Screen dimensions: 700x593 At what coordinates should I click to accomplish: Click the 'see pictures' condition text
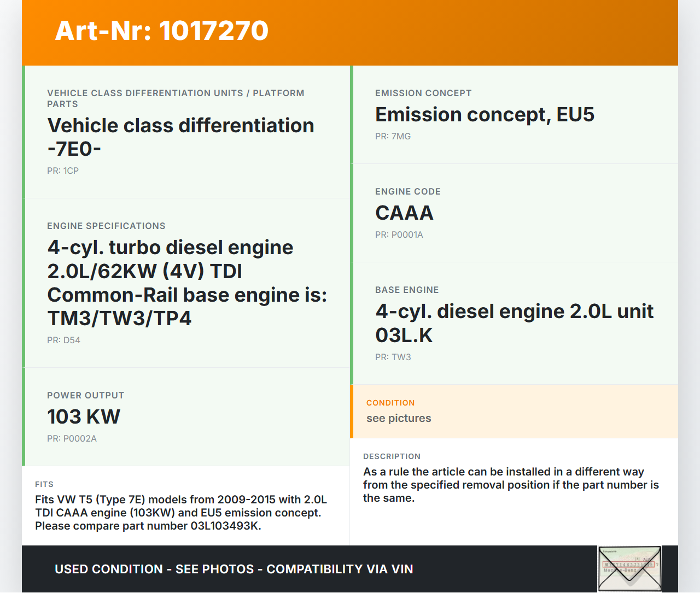pyautogui.click(x=399, y=418)
